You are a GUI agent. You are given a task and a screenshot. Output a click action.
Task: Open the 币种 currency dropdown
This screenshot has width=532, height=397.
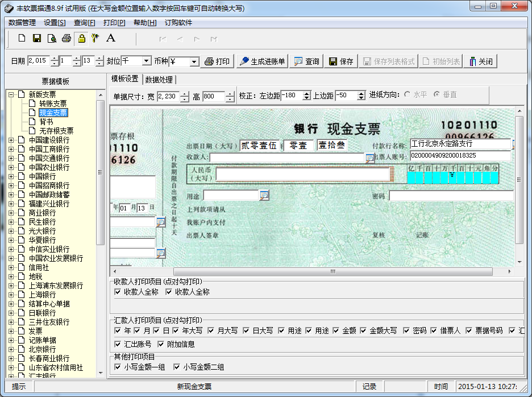194,61
